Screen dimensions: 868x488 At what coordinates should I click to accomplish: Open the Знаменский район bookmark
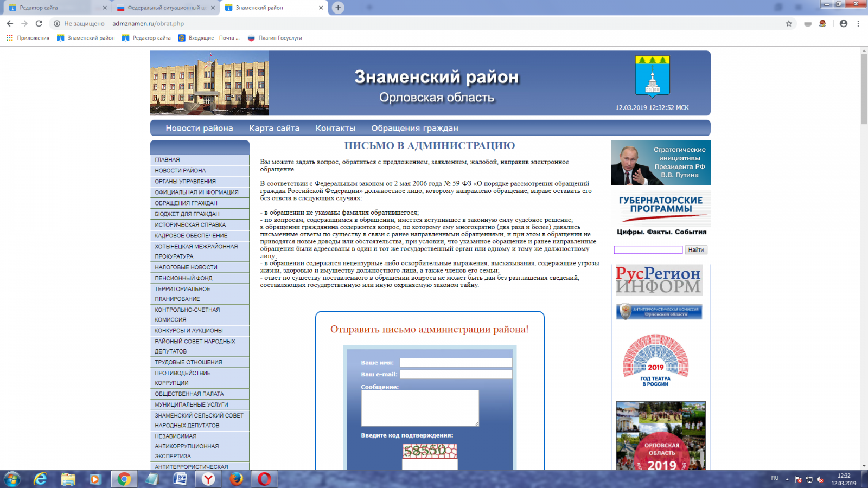(86, 38)
